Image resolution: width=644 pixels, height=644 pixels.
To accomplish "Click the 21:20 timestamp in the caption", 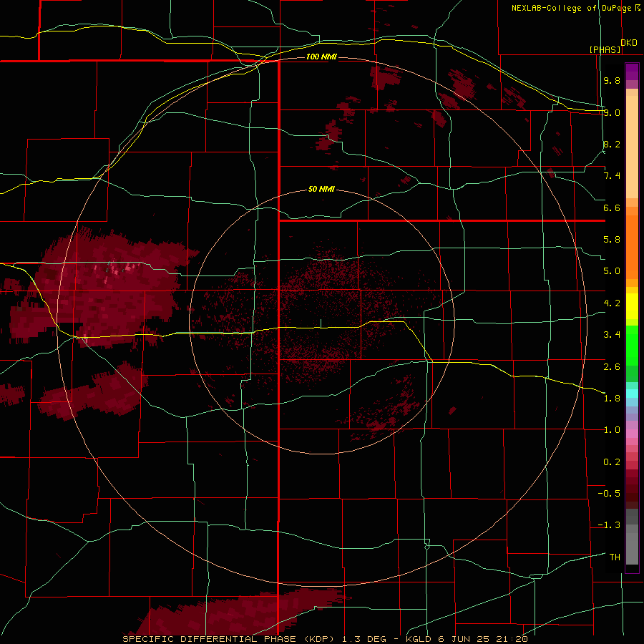I will [x=513, y=639].
